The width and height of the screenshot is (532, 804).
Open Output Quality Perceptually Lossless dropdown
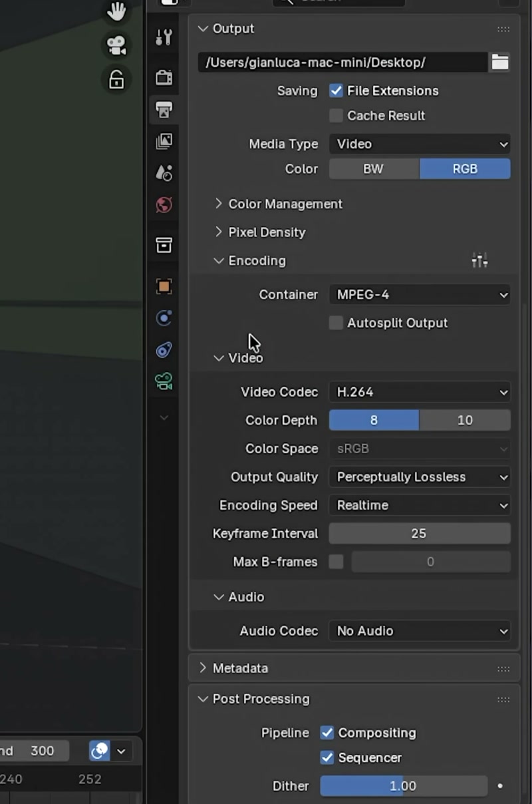pos(420,477)
